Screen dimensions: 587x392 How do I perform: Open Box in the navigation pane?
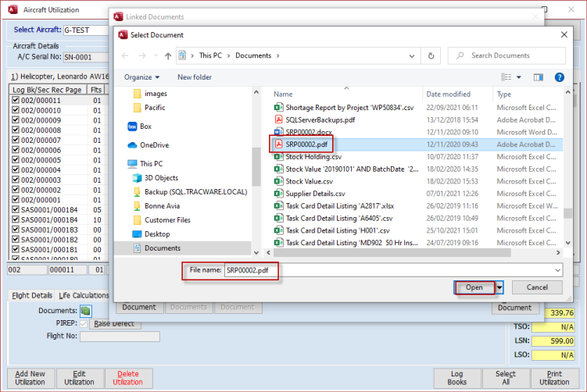[x=140, y=127]
